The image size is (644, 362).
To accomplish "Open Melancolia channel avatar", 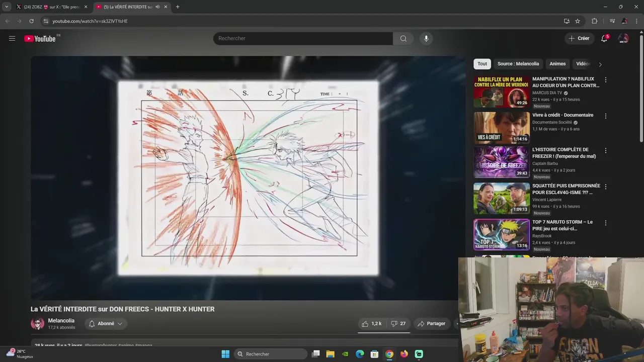I will (x=37, y=324).
